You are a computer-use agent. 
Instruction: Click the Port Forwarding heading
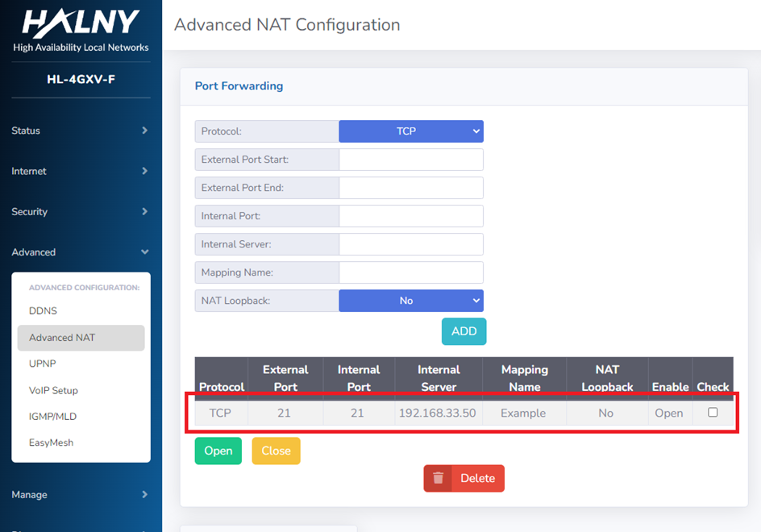tap(239, 86)
